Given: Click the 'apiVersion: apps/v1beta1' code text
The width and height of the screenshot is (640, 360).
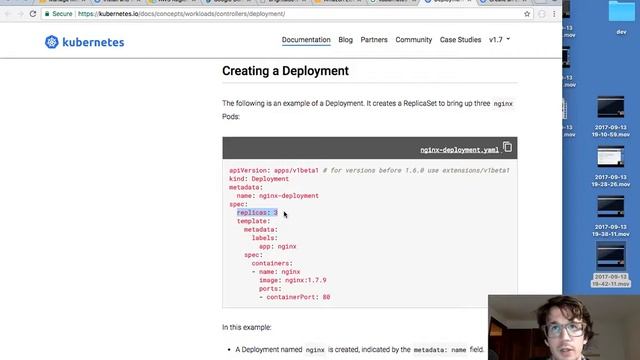Looking at the screenshot, I should pyautogui.click(x=274, y=171).
